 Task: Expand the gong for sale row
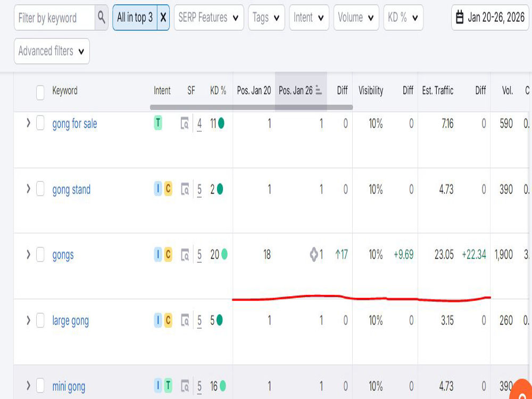29,123
